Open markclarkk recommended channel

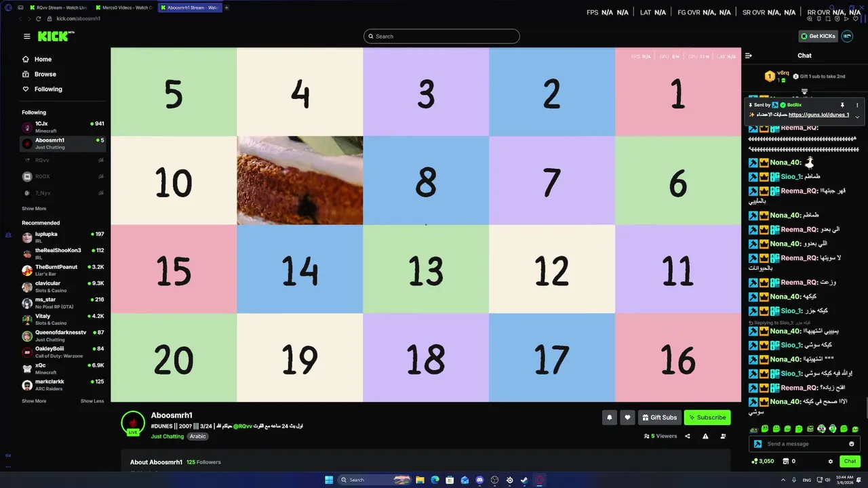point(62,385)
